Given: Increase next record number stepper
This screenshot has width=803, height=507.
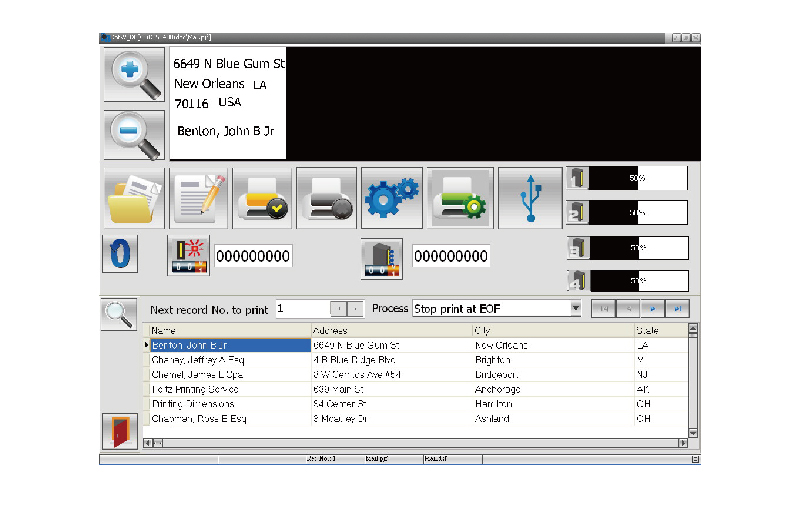Looking at the screenshot, I should (355, 309).
